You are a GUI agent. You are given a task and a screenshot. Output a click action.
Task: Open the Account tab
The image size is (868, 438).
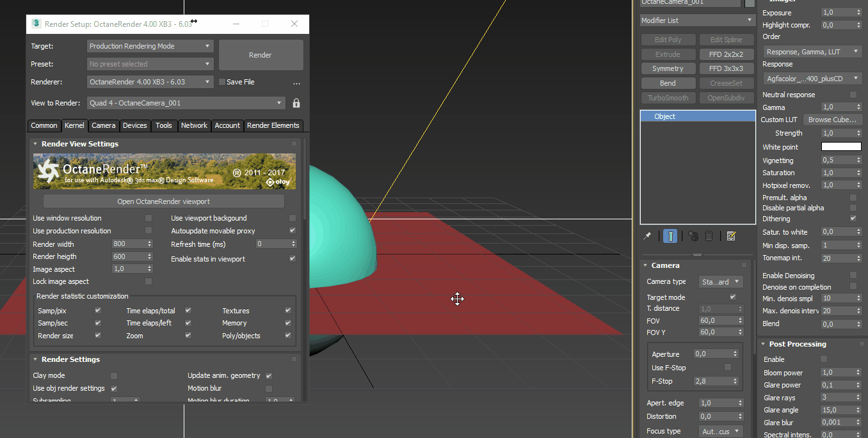click(227, 125)
